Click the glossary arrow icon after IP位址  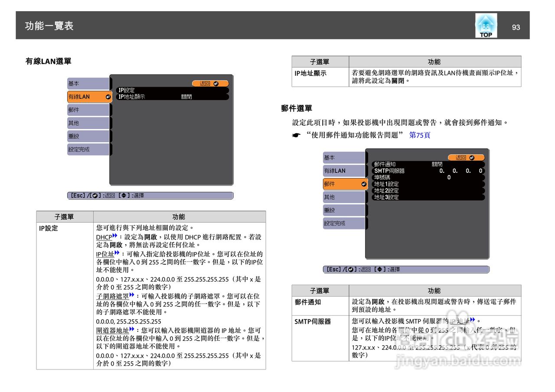click(x=117, y=253)
